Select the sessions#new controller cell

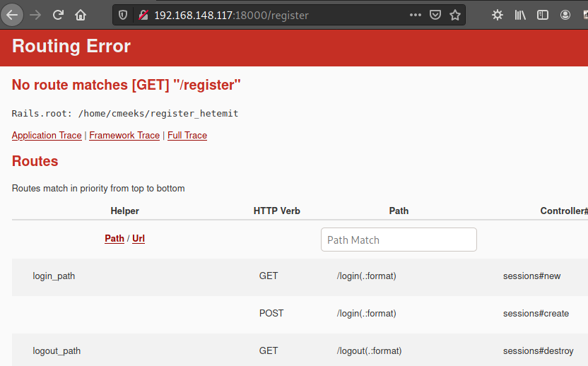click(531, 276)
